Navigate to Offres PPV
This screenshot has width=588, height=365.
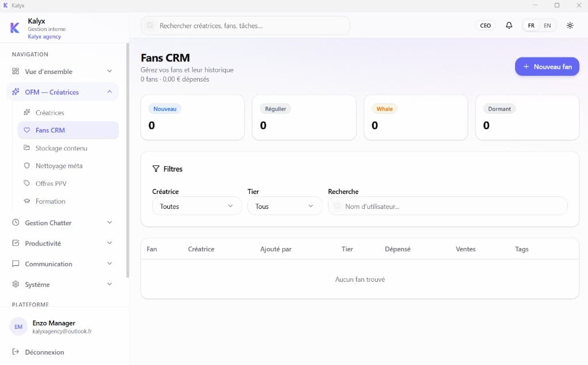[68, 183]
